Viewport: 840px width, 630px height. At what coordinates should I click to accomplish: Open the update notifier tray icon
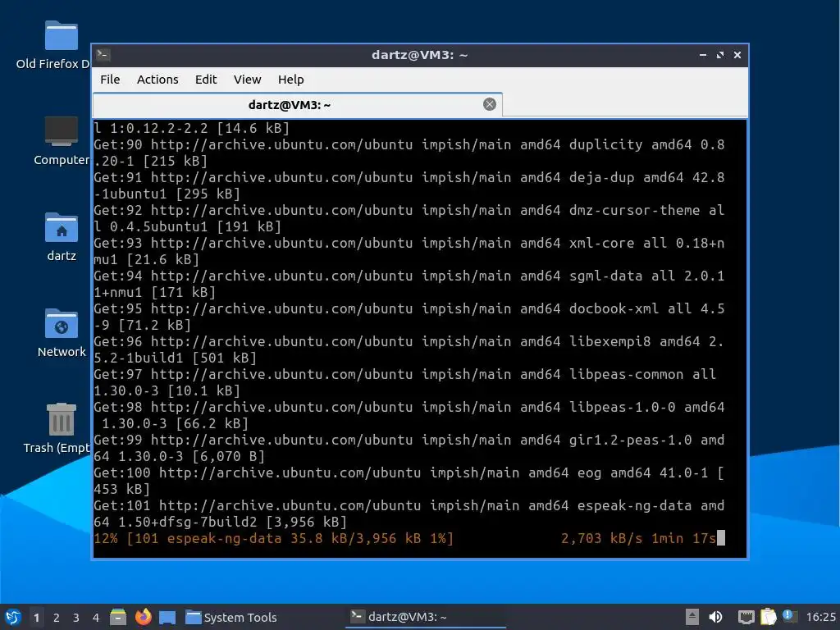[x=789, y=616]
